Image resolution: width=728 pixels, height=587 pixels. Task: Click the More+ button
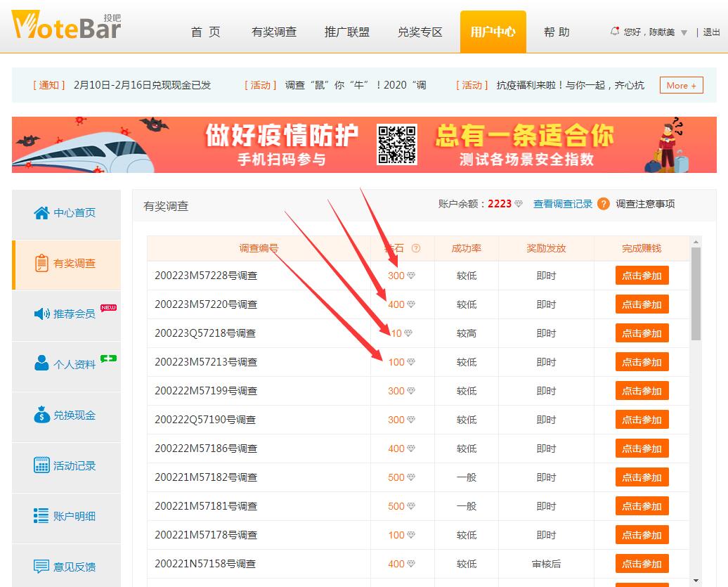click(680, 85)
